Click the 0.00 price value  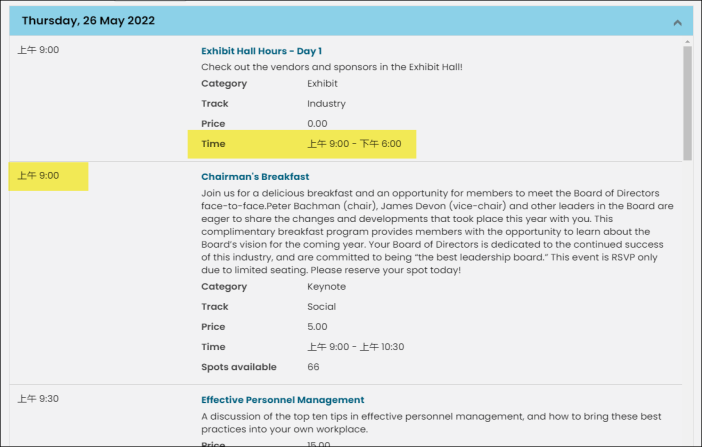tap(317, 124)
